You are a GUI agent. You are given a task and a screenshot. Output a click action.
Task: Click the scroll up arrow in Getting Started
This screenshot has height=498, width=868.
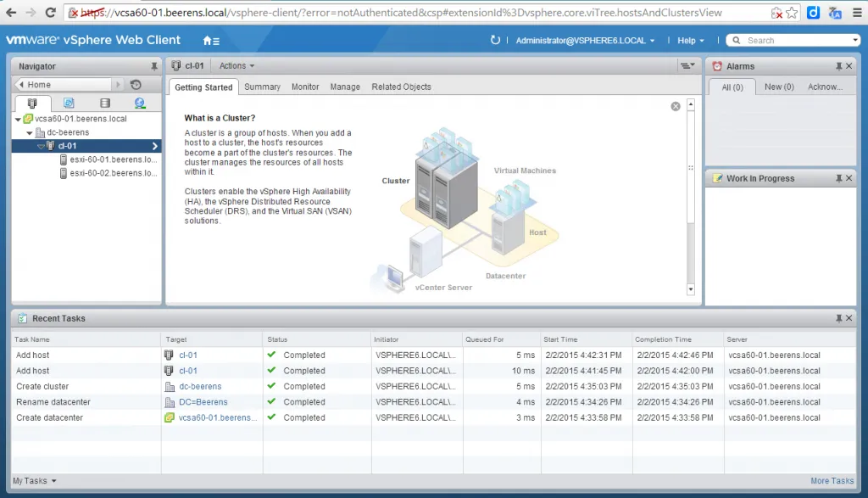click(690, 104)
